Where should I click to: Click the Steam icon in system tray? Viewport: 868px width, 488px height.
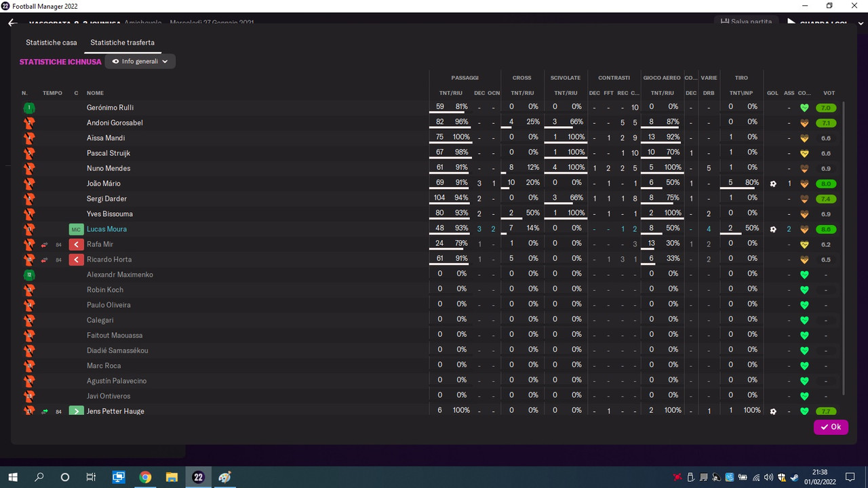(x=795, y=477)
